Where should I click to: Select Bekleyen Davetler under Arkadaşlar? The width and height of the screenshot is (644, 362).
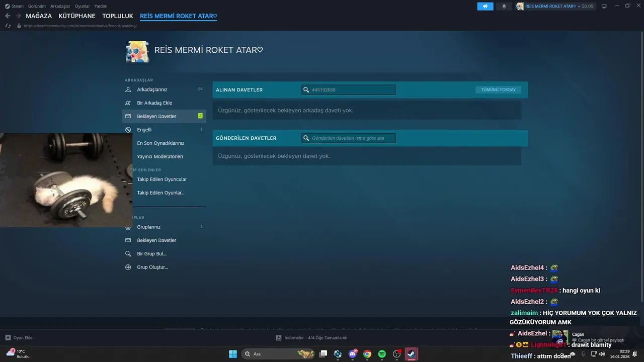click(164, 116)
